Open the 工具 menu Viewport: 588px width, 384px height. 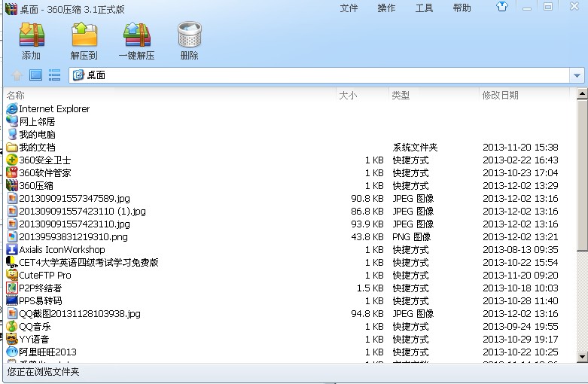[425, 8]
